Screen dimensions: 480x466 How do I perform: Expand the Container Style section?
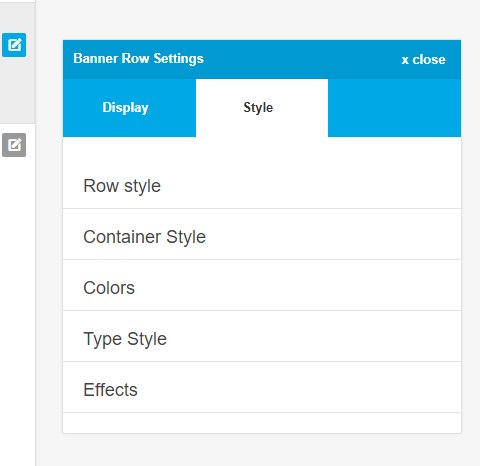point(262,236)
